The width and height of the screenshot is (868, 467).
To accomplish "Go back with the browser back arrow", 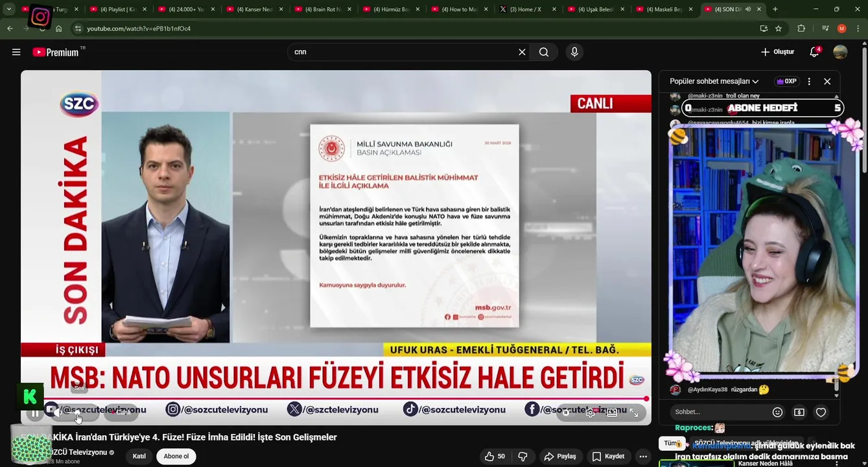I will pyautogui.click(x=10, y=29).
